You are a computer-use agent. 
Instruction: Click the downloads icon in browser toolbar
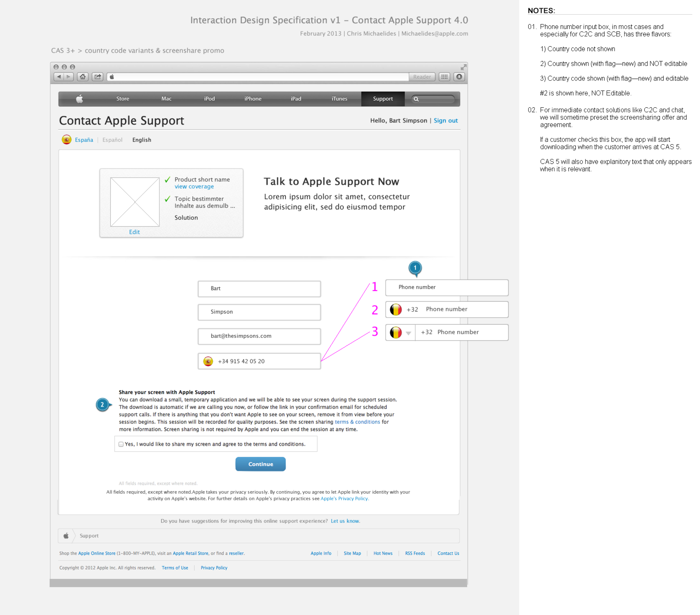459,77
